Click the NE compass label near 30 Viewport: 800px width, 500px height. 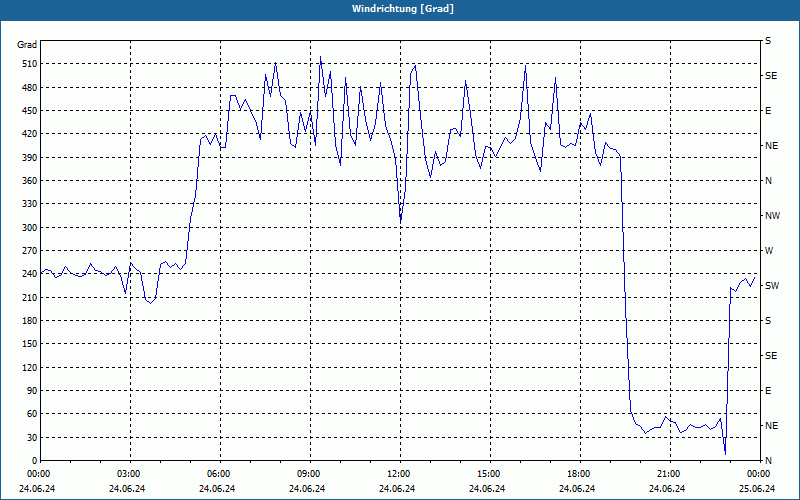tap(771, 426)
